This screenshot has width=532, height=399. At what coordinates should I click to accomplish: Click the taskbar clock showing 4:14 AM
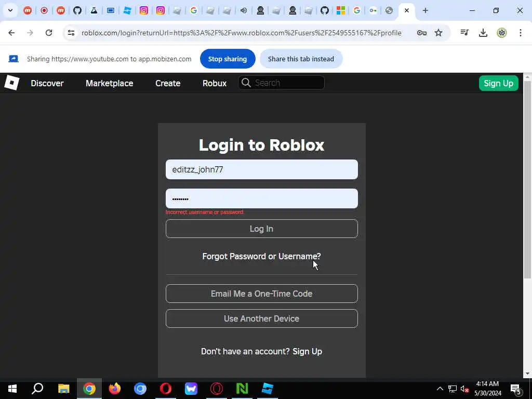coord(487,389)
